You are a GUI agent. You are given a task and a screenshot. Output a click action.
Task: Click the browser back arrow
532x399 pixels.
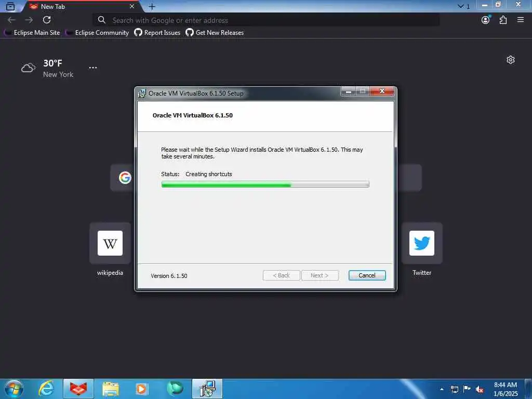(x=11, y=20)
